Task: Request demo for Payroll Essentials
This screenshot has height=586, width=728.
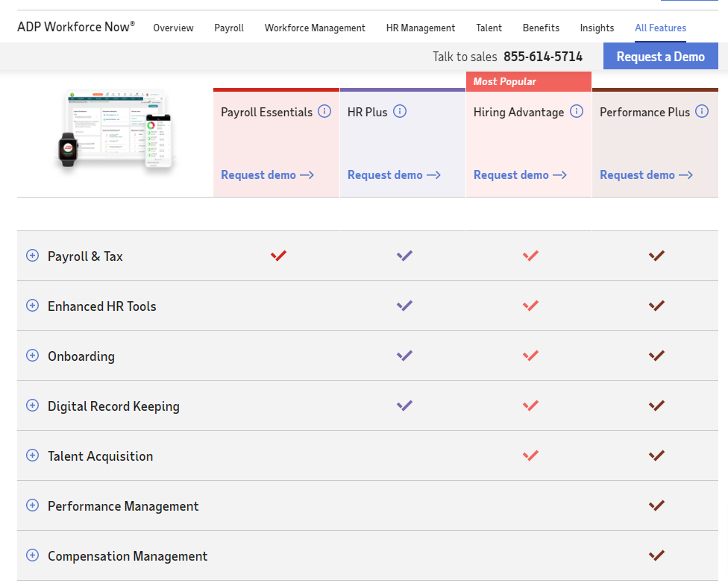Action: pos(268,175)
